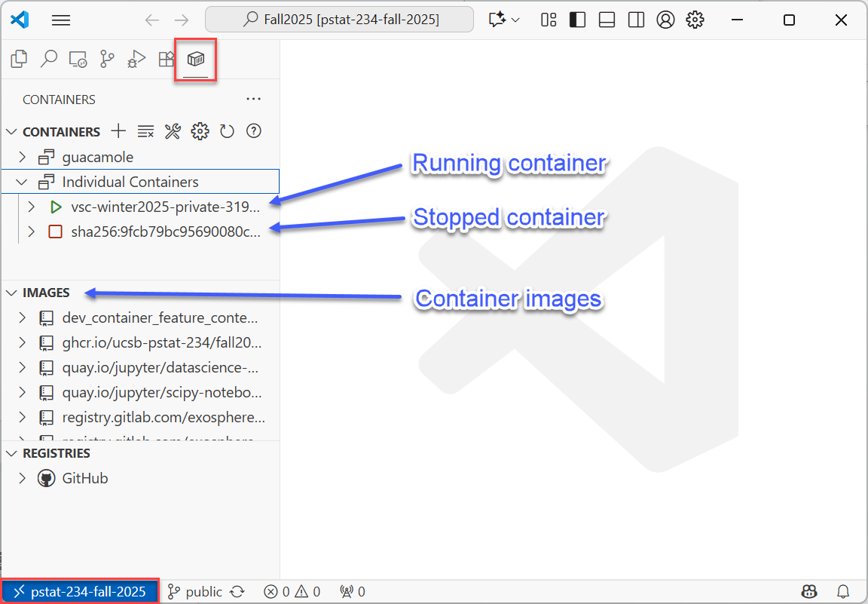Toggle the bottom panel visibility
Screen dimensions: 868x604
(x=607, y=20)
